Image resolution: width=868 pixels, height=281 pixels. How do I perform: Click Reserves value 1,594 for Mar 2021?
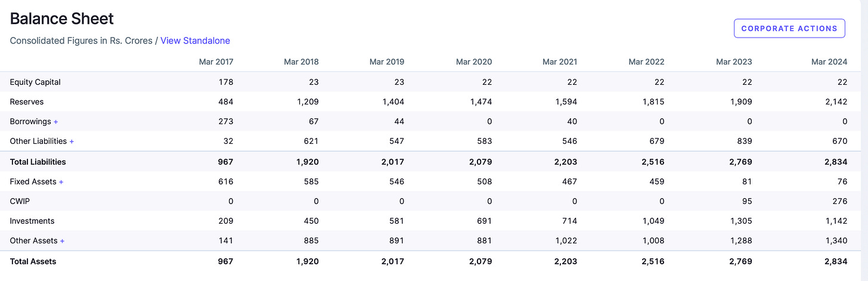pyautogui.click(x=566, y=102)
